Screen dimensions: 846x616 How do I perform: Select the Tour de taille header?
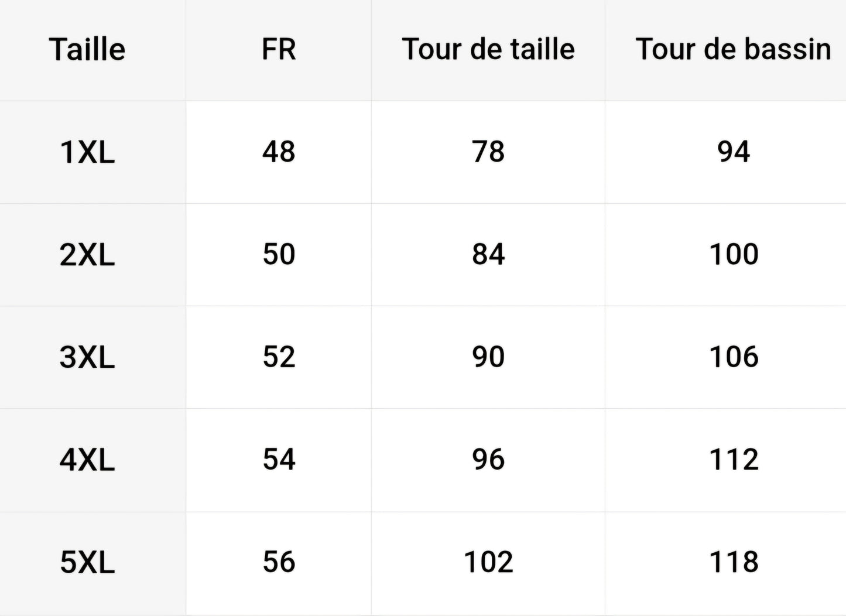(488, 49)
